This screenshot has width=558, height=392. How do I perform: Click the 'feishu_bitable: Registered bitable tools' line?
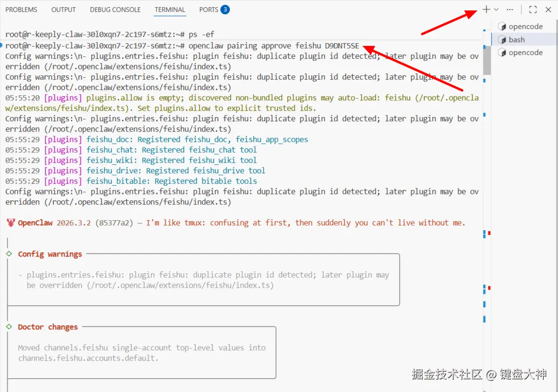tap(171, 181)
